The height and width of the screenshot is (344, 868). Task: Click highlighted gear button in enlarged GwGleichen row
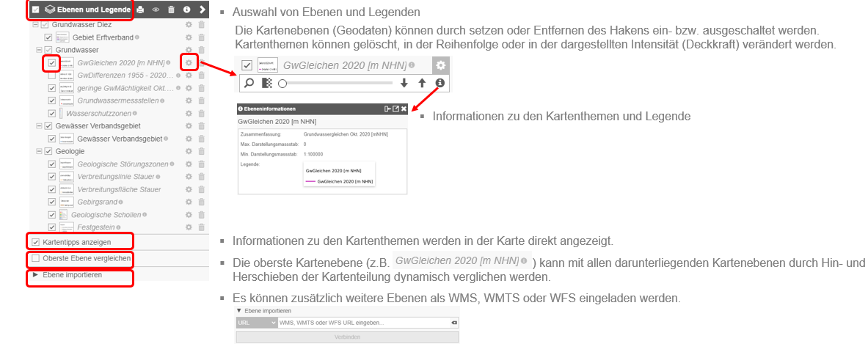pyautogui.click(x=441, y=65)
